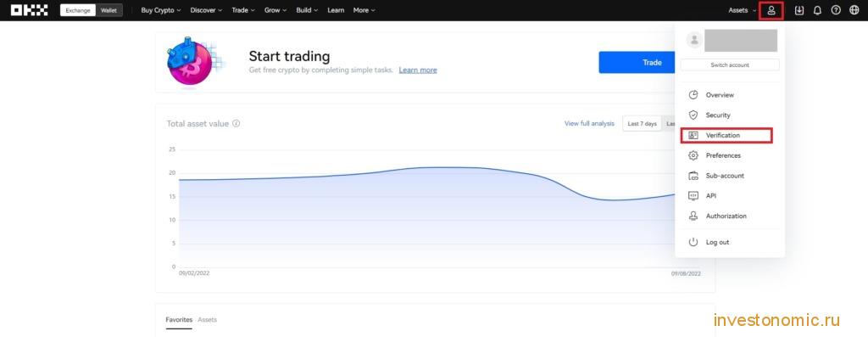The height and width of the screenshot is (337, 868).
Task: Click the info icon beside Total asset value
Action: tap(236, 124)
